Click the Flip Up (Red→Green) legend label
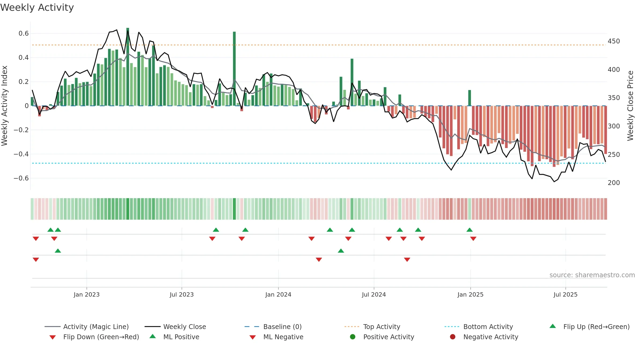Viewport: 644px width, 362px height. click(x=597, y=327)
